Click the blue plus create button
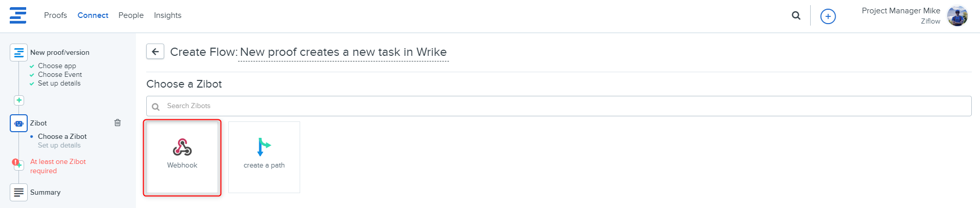The image size is (980, 208). [x=828, y=16]
